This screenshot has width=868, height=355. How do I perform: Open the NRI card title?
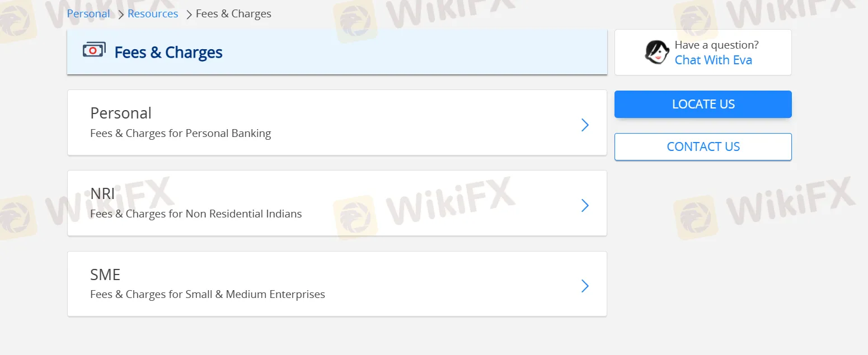pos(102,193)
